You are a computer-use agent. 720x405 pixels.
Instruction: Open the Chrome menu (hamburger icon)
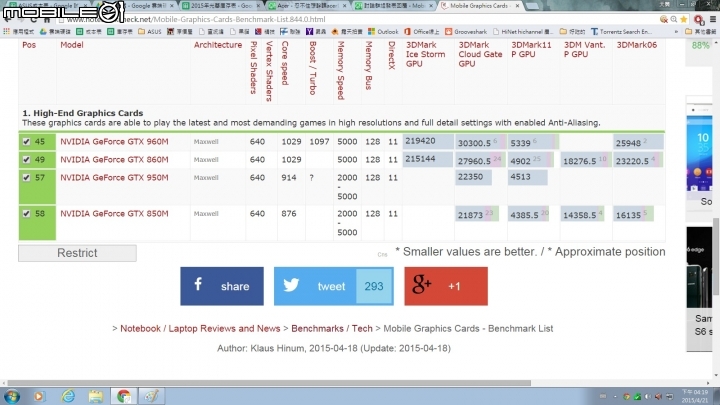713,19
